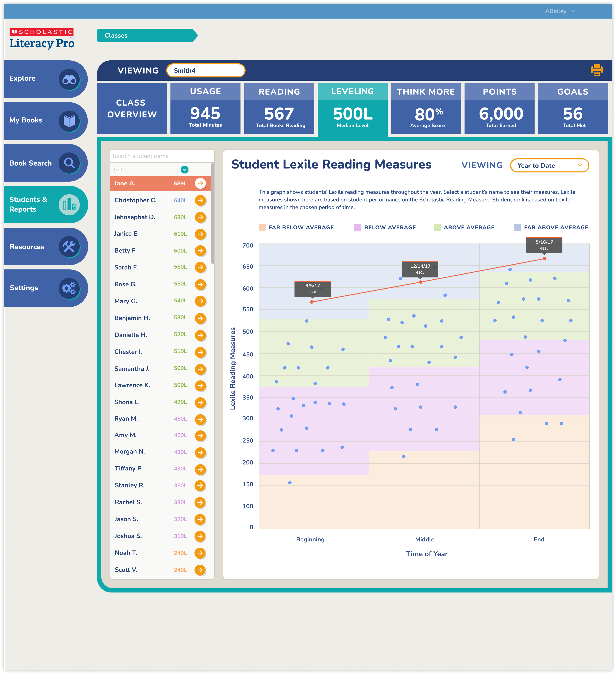The height and width of the screenshot is (674, 616).
Task: Click the Book Search magnifier icon
Action: (x=69, y=163)
